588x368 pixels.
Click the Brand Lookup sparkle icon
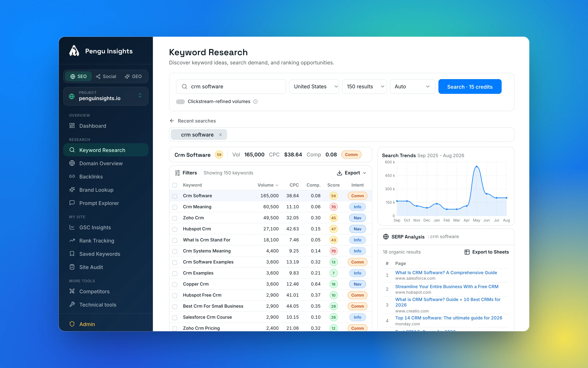(72, 189)
